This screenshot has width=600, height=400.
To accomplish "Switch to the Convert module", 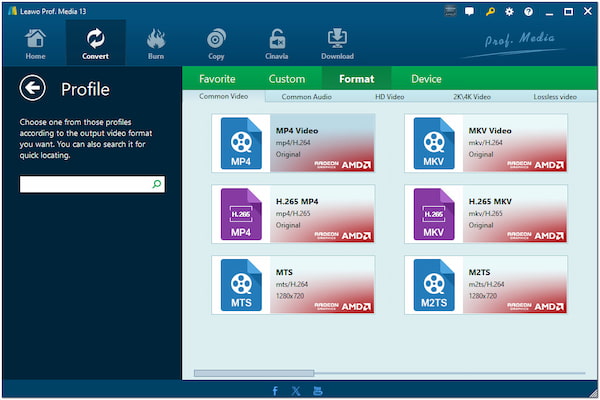I will 95,44.
